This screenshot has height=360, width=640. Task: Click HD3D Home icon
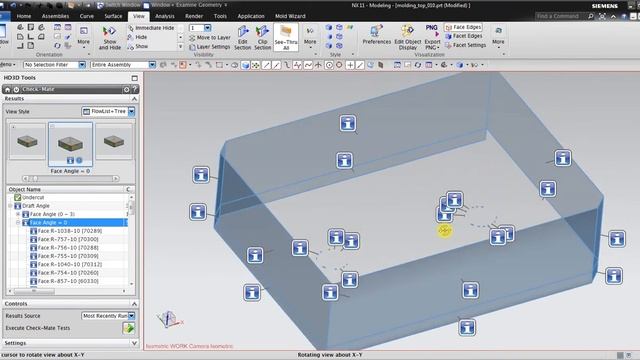point(7,89)
